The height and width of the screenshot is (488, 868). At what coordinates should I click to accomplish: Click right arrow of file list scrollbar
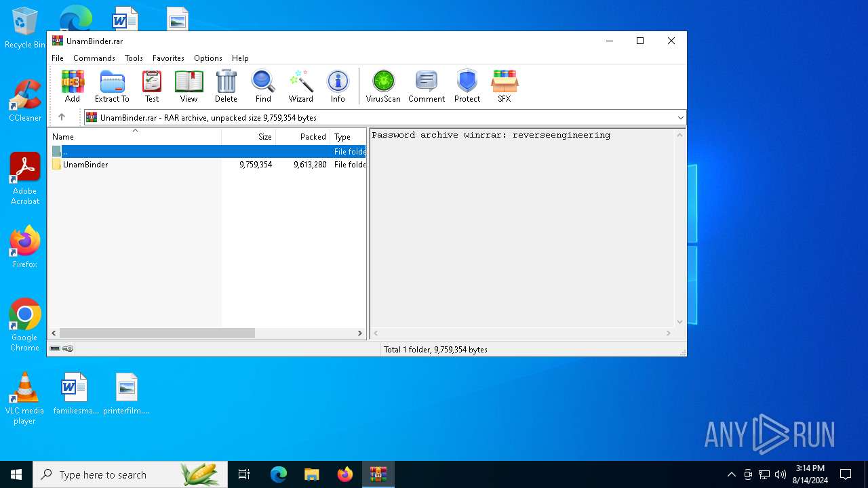(x=360, y=333)
